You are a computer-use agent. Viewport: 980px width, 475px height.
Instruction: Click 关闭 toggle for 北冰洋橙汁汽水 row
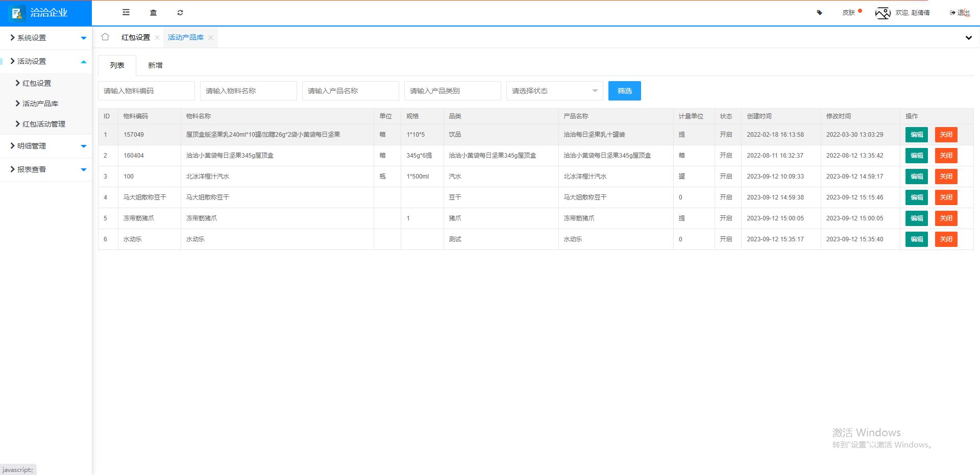click(x=945, y=176)
